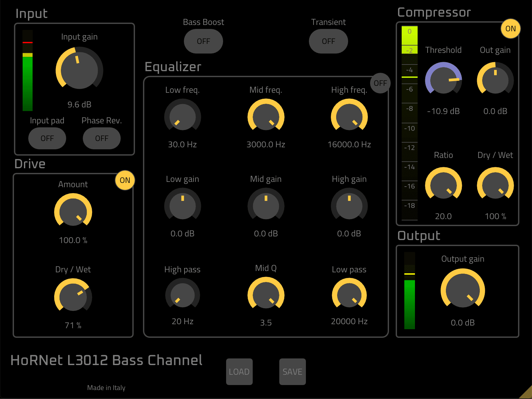The image size is (532, 399).
Task: Click the HoRNet L3012 Bass Channel title
Action: (106, 360)
